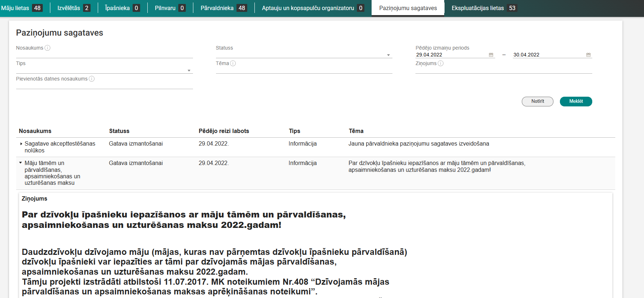Focus the Tēma input field
The image size is (644, 298).
tap(304, 70)
